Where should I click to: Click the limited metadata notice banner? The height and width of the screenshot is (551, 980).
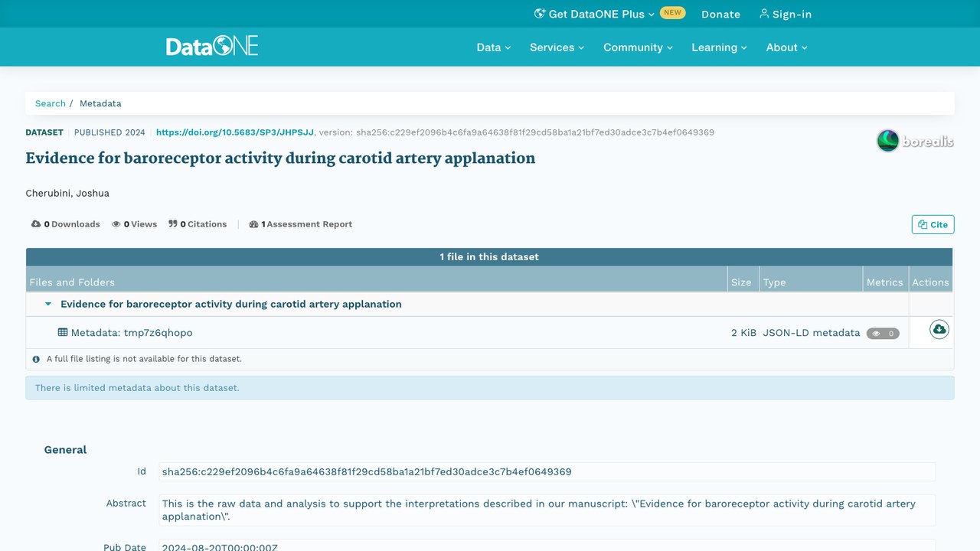pos(490,388)
